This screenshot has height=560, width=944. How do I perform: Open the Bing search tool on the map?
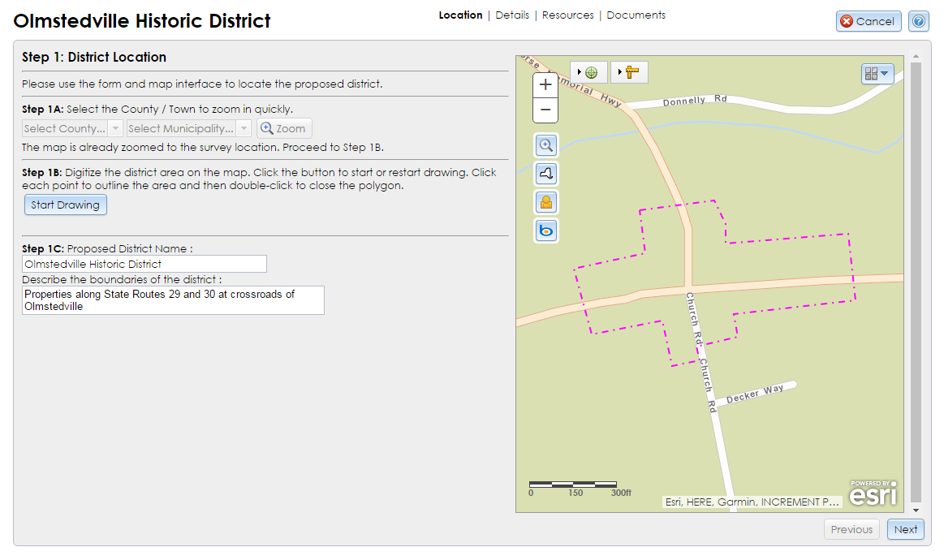[x=545, y=230]
